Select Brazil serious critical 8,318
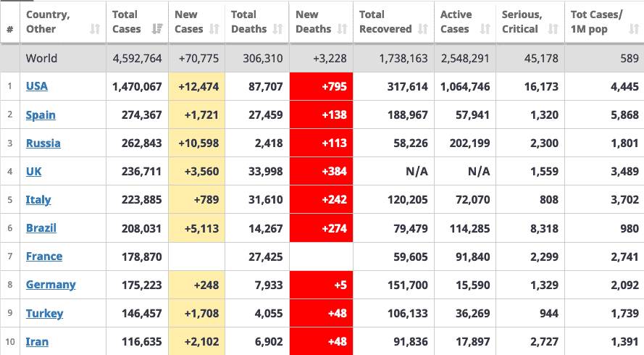644x355 pixels. 544,228
